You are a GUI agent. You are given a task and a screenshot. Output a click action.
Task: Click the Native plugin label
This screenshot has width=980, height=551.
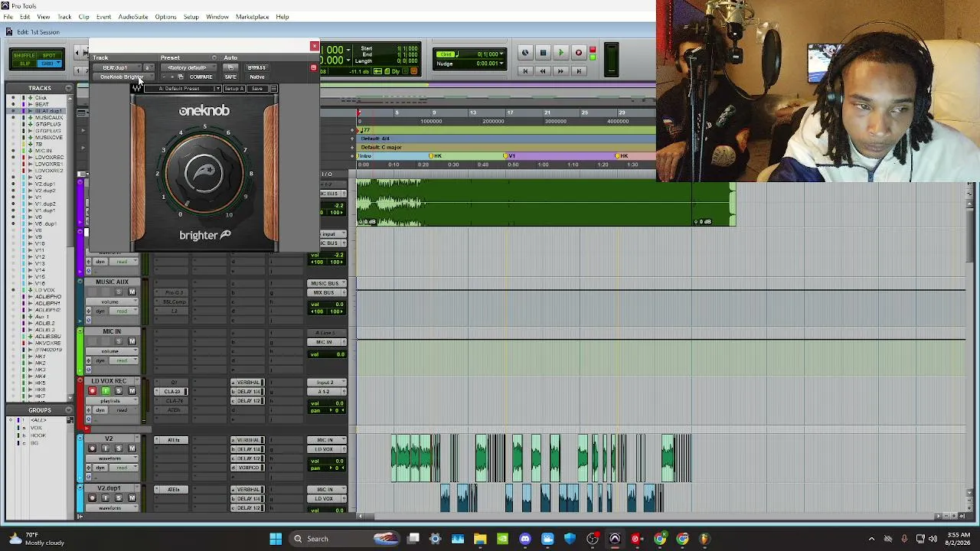[x=256, y=77]
